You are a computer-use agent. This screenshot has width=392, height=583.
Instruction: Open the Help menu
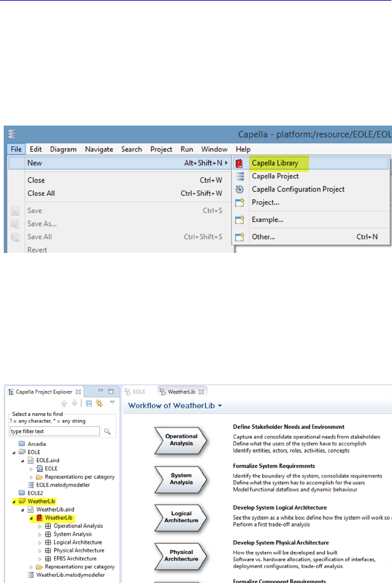243,149
